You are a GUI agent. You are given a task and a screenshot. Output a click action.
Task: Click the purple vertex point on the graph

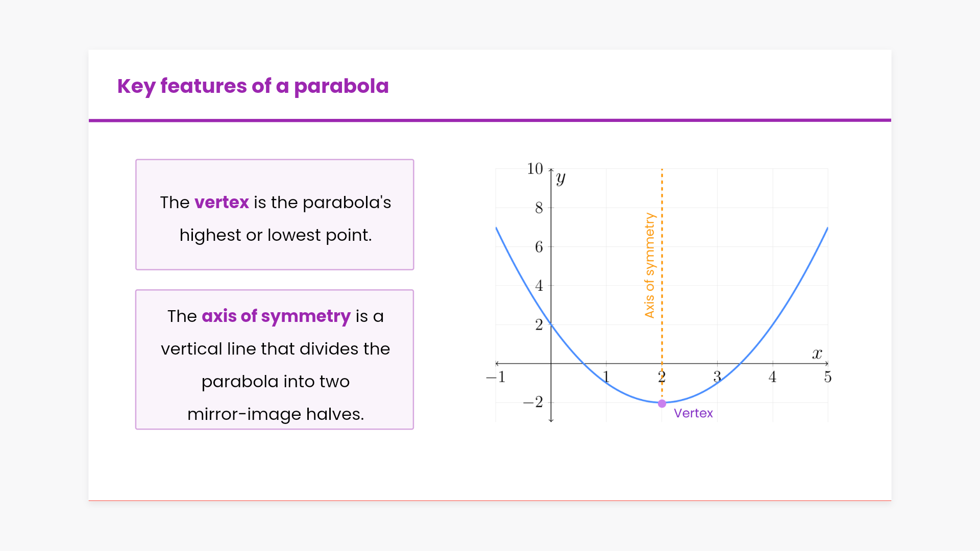(662, 404)
